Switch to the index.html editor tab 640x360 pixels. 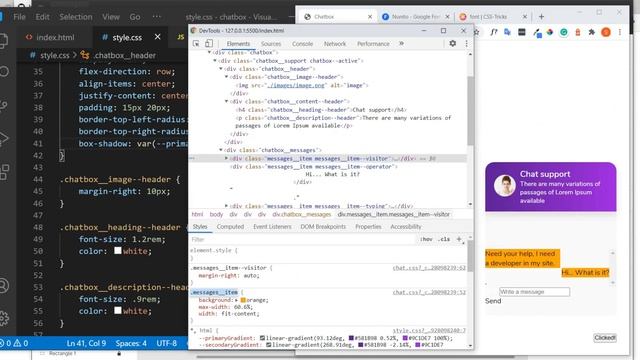click(x=55, y=37)
